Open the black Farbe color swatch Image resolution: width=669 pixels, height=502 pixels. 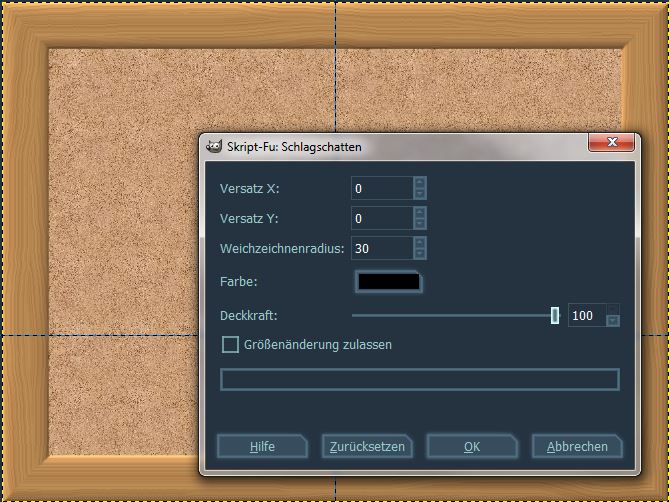coord(389,282)
